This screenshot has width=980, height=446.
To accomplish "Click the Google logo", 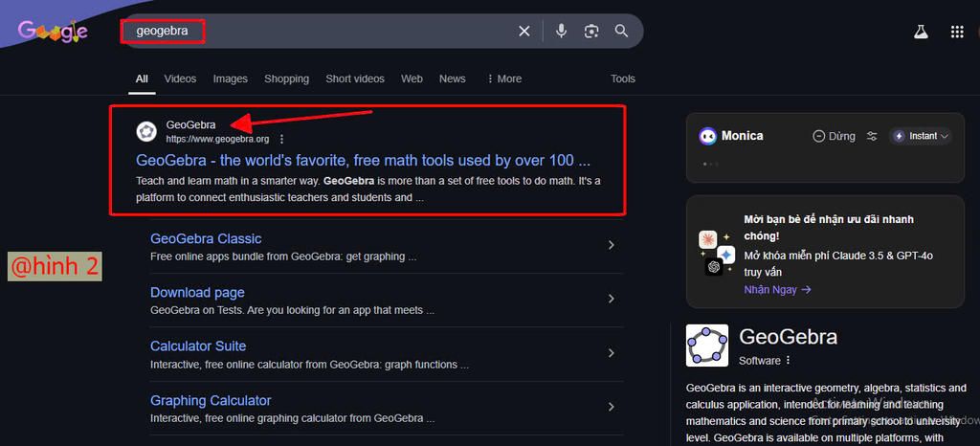I will [53, 31].
